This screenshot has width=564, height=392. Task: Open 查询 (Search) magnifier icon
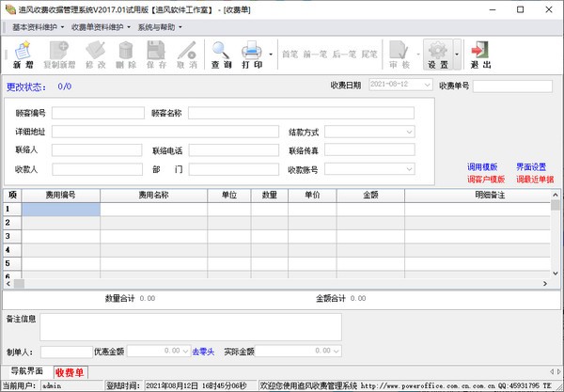221,55
